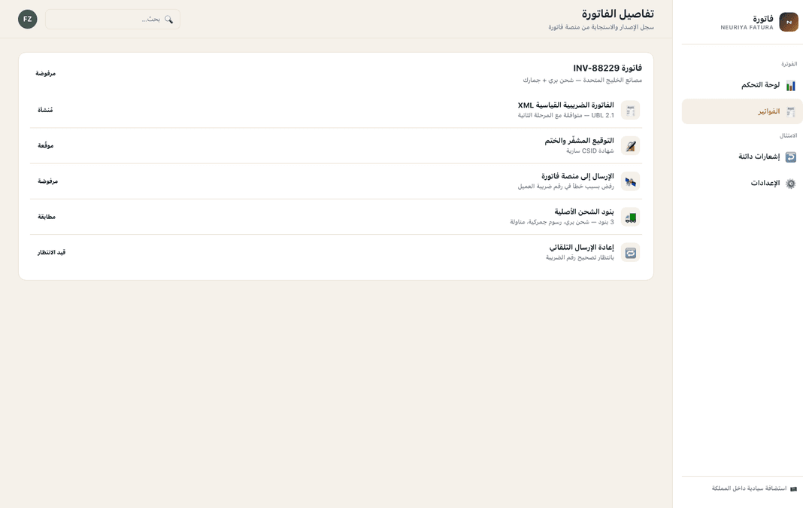Click مرفوضة badge on the الإرسال row
The image size is (812, 508).
[47, 181]
